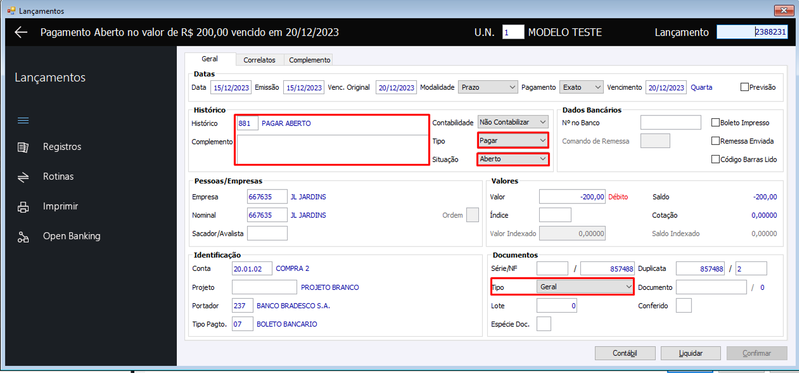Click the Open Banking icon
799x373 pixels.
tap(23, 236)
